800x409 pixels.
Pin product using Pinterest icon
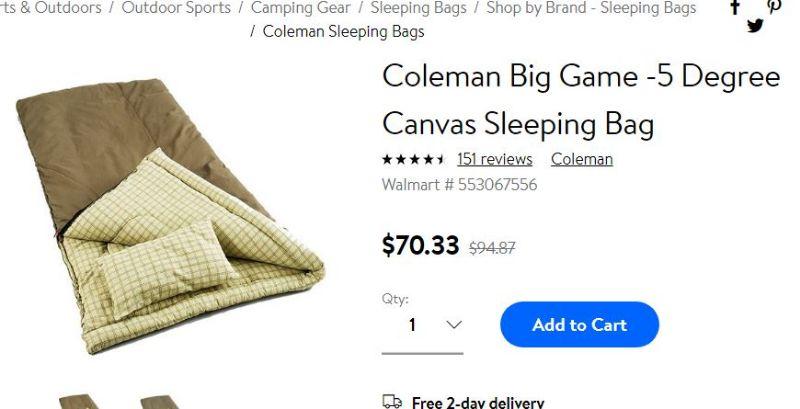[773, 6]
